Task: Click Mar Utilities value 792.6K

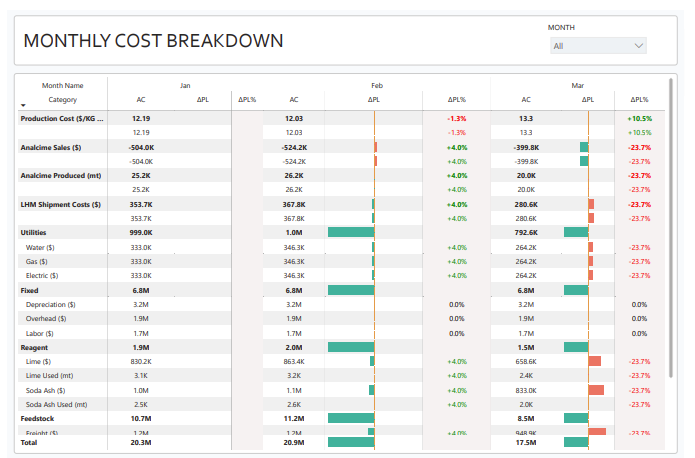Action: click(x=526, y=232)
